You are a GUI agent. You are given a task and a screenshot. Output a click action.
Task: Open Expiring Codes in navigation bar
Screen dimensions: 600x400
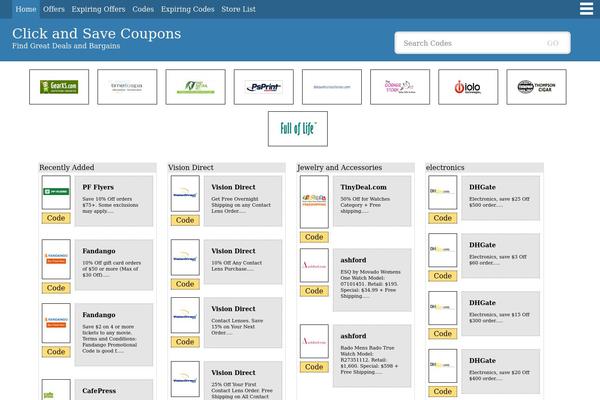click(188, 9)
